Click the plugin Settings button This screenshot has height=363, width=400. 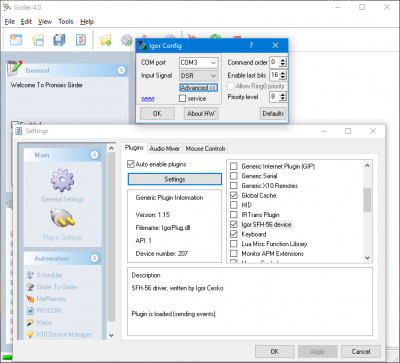tap(175, 179)
